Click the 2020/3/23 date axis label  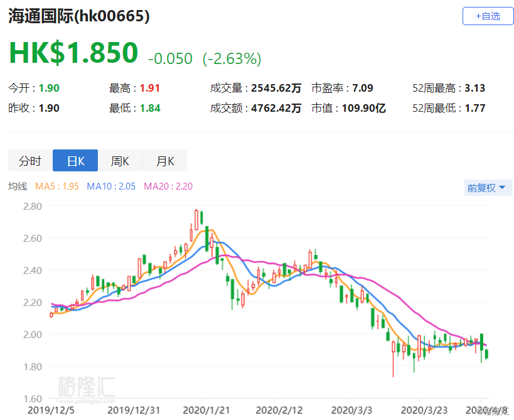424,410
